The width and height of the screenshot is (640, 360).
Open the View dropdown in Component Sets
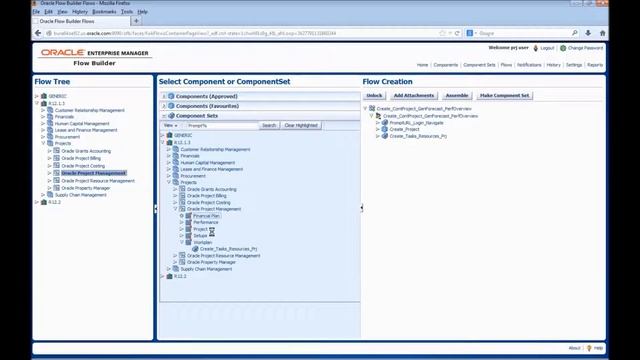tap(171, 125)
